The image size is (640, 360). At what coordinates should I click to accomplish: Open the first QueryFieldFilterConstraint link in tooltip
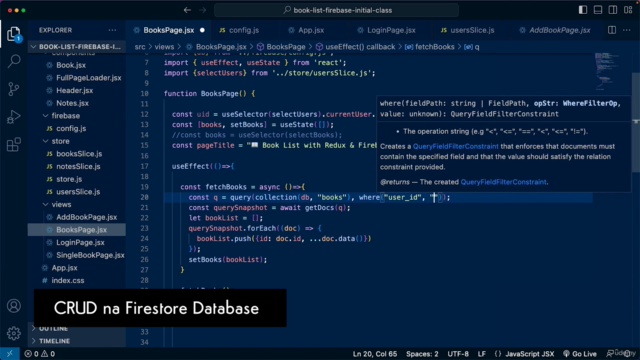coord(456,146)
